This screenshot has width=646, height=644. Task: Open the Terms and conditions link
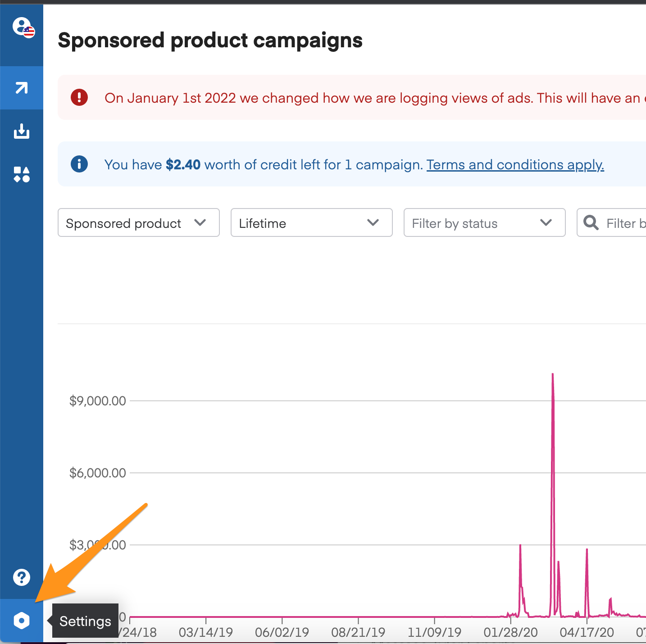tap(515, 165)
